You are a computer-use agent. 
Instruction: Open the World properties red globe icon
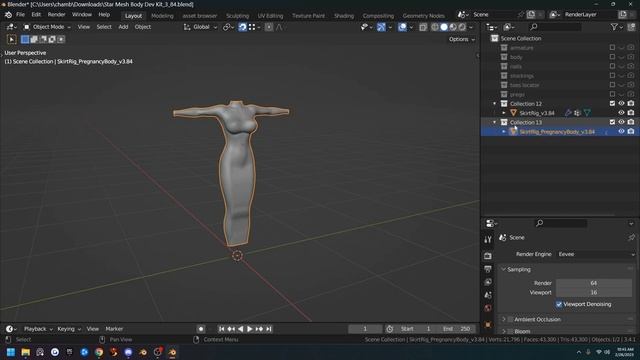click(488, 308)
